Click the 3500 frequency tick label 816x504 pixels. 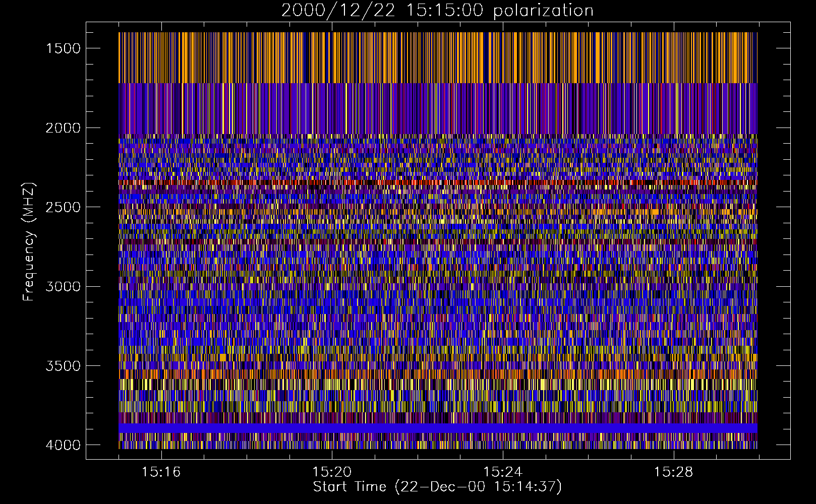tap(63, 366)
